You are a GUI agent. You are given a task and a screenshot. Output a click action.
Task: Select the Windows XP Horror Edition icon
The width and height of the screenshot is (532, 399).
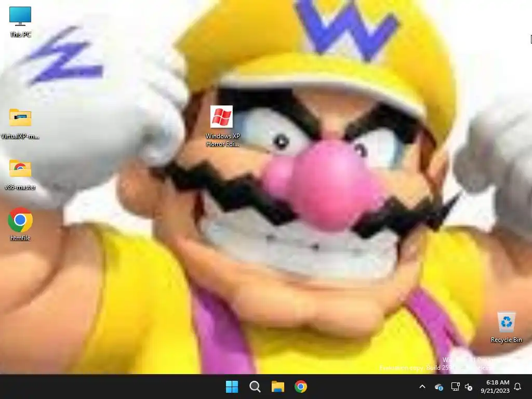pos(222,126)
